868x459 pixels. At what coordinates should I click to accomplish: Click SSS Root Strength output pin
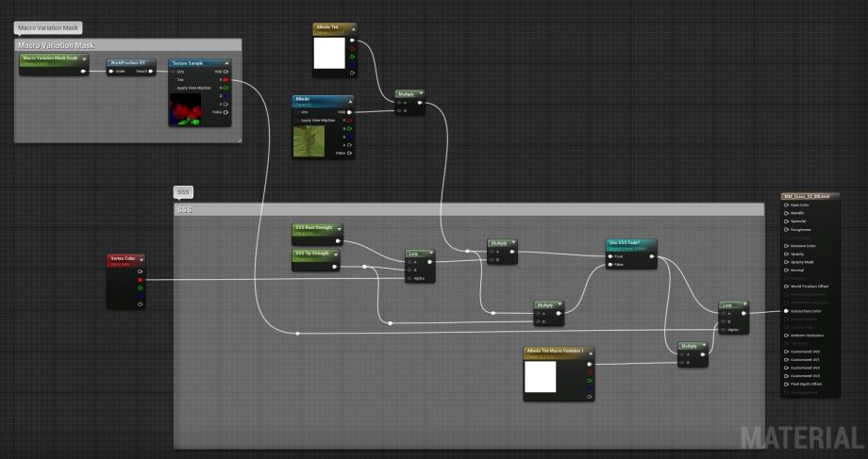click(338, 240)
